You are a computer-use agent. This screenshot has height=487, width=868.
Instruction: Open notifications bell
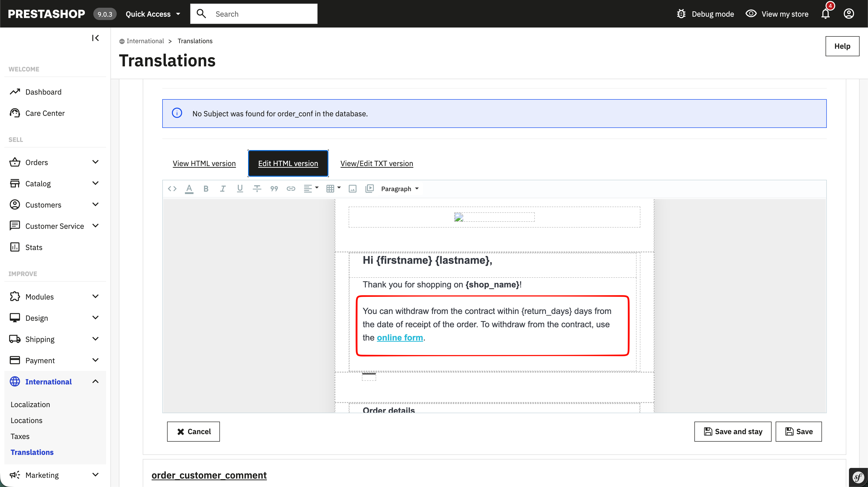(826, 14)
